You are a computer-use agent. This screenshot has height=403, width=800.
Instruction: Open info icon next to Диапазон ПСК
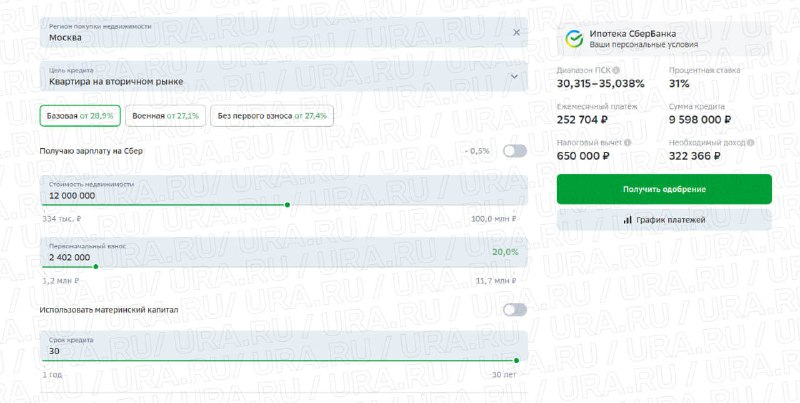tap(616, 70)
